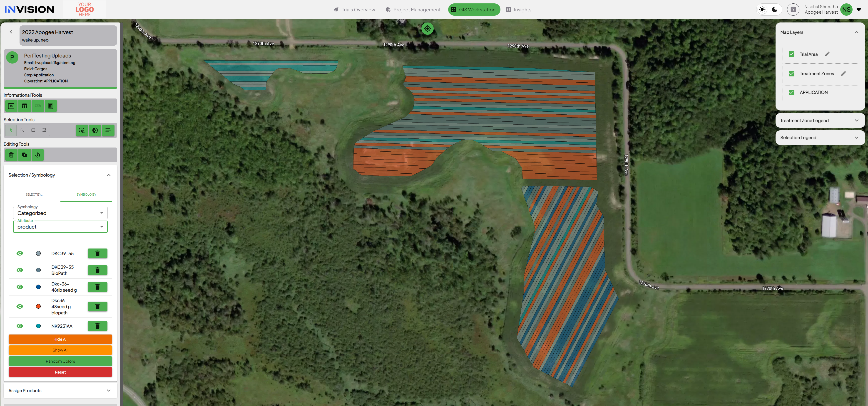
Task: Open the calculator tool
Action: pos(50,106)
